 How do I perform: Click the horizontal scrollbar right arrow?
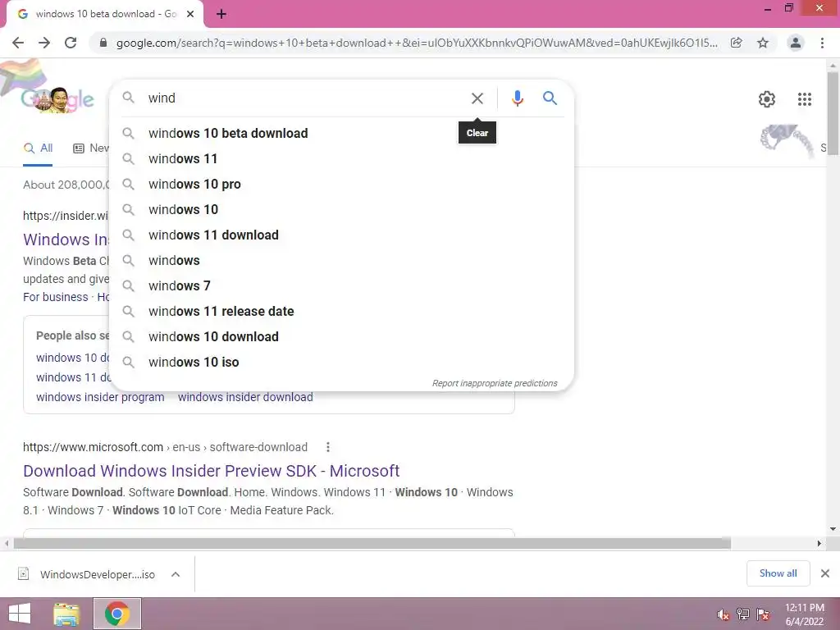click(819, 543)
